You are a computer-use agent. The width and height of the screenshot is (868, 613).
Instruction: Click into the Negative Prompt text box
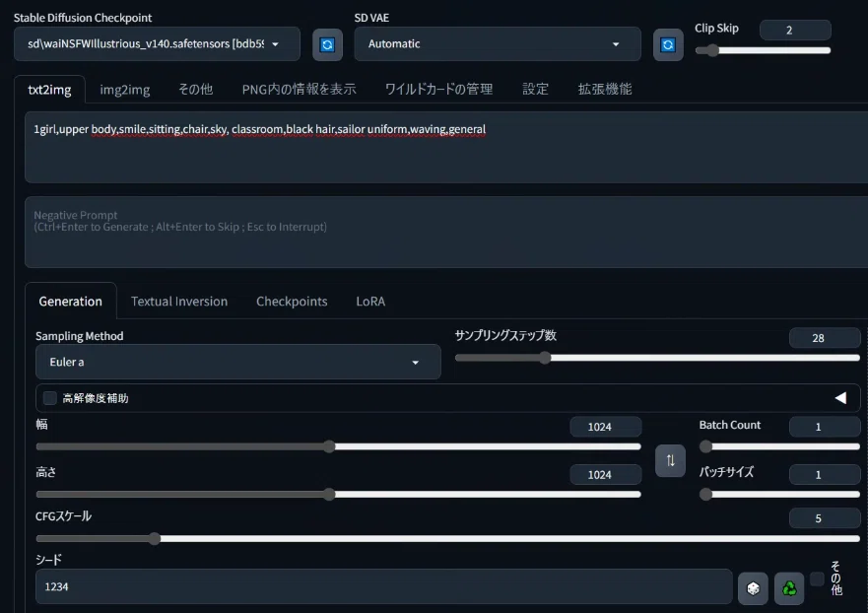pyautogui.click(x=446, y=232)
